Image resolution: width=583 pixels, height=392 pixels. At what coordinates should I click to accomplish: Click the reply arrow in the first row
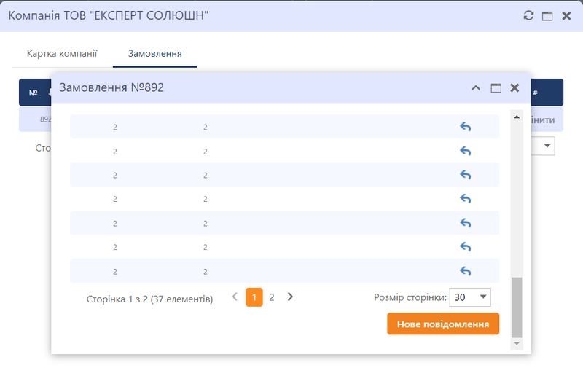pos(466,127)
